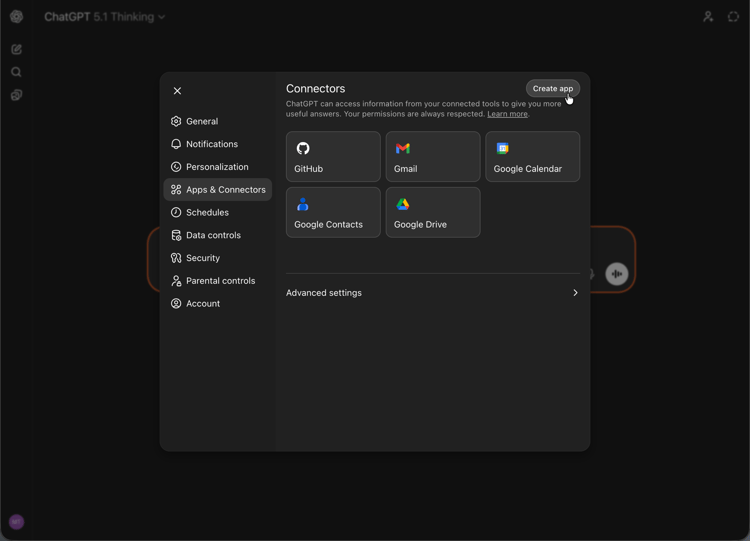
Task: Click the Connectors heading text
Action: (x=315, y=88)
